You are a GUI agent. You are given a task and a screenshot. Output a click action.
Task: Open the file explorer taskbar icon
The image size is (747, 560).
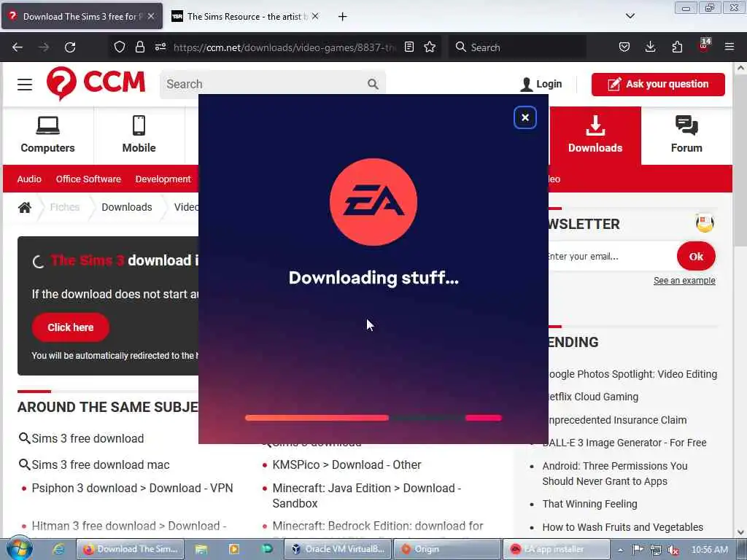[x=201, y=549]
